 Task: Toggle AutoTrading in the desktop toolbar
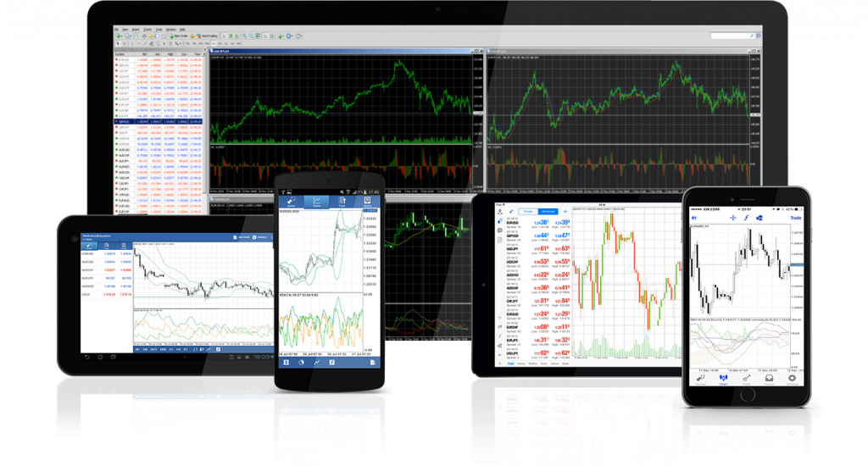tap(205, 36)
